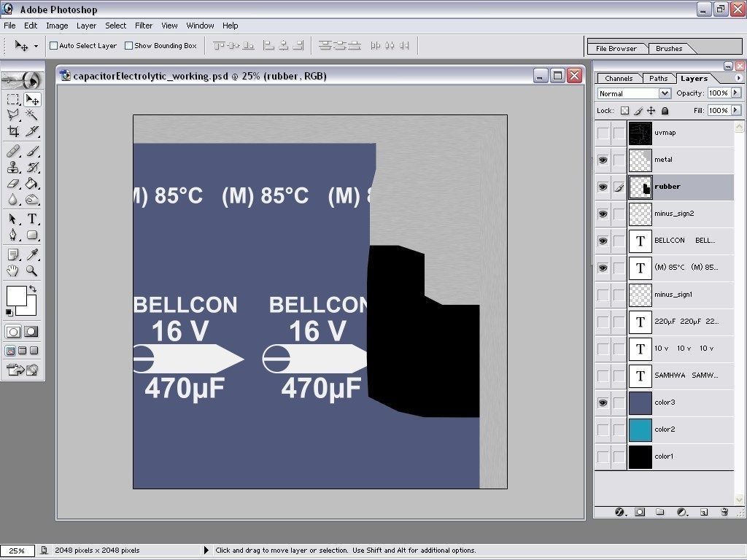
Task: Select the Eyedropper tool
Action: click(32, 255)
